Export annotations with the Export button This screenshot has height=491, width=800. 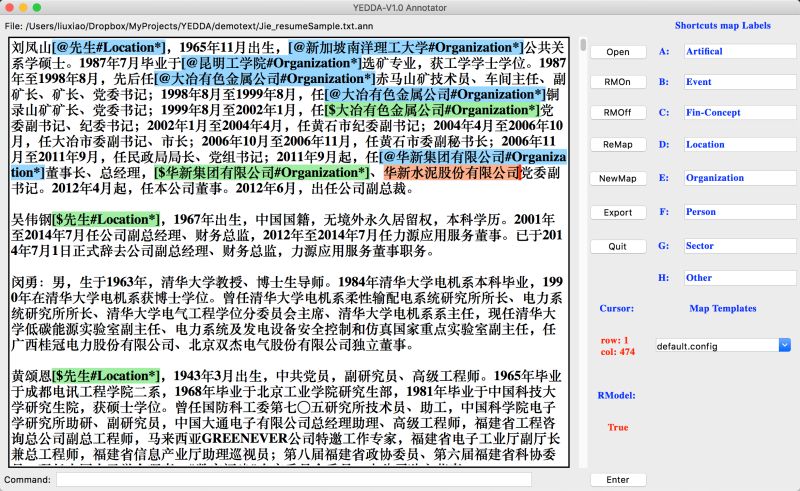[x=618, y=212]
